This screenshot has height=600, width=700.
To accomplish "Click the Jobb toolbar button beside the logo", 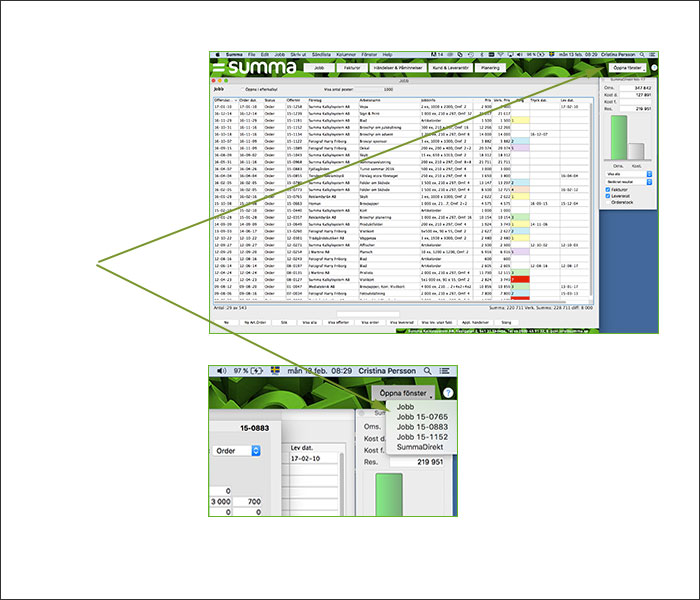I will pyautogui.click(x=319, y=68).
